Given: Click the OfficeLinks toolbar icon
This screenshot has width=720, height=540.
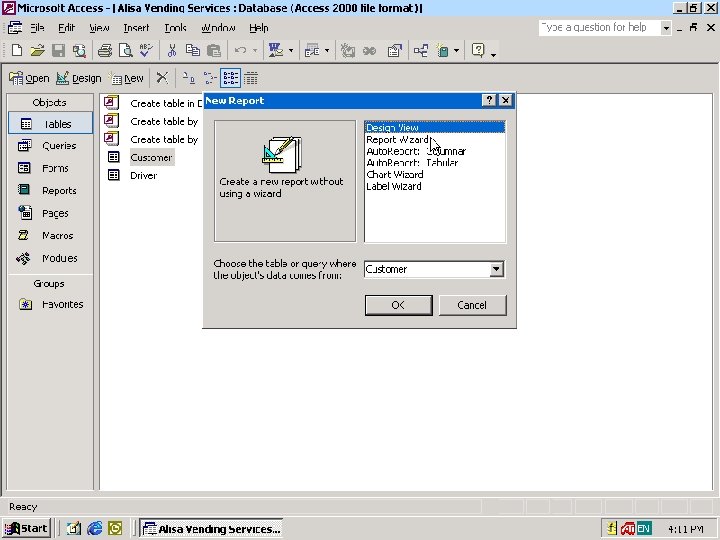Looking at the screenshot, I should click(x=276, y=50).
